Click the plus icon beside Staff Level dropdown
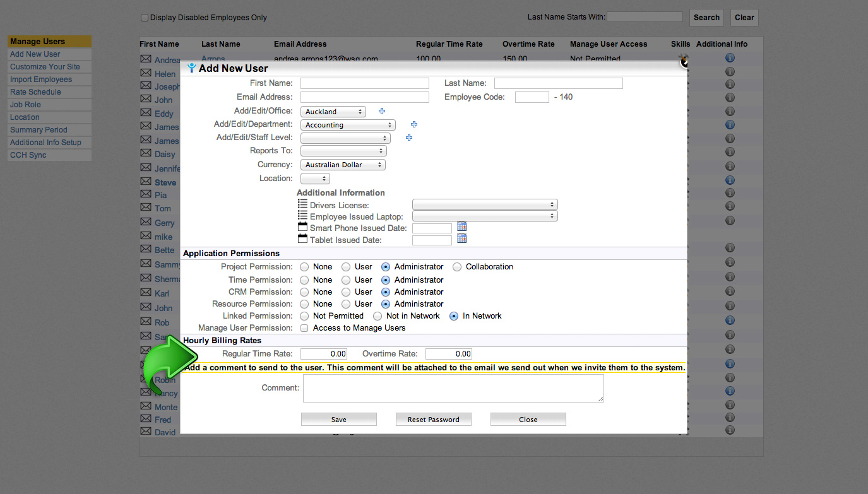The width and height of the screenshot is (868, 494). tap(409, 138)
